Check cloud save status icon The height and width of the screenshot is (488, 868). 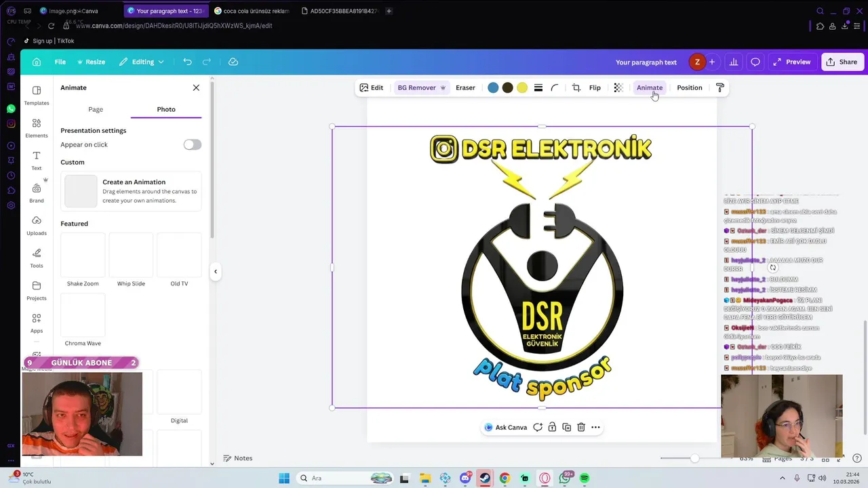(233, 62)
